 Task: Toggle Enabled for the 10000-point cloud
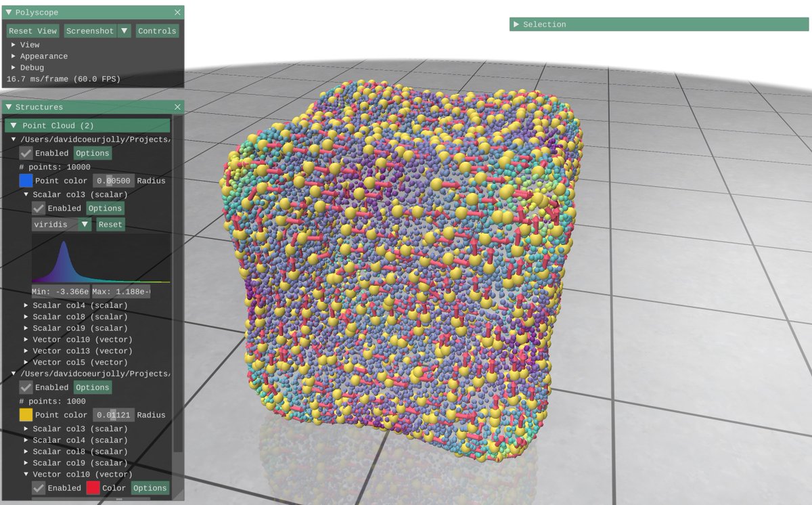tap(26, 154)
